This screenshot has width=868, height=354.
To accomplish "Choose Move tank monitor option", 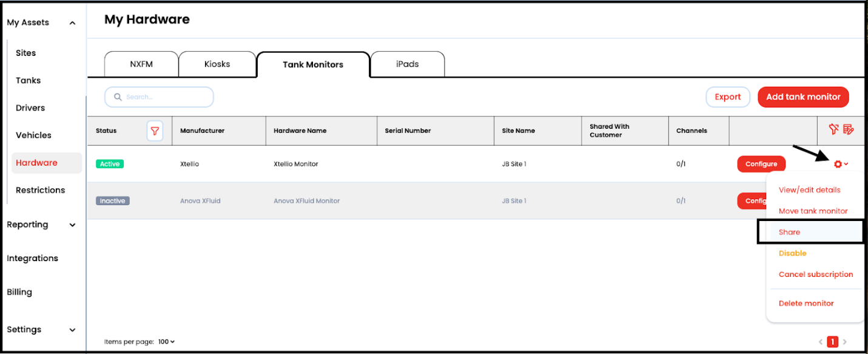I will (813, 211).
